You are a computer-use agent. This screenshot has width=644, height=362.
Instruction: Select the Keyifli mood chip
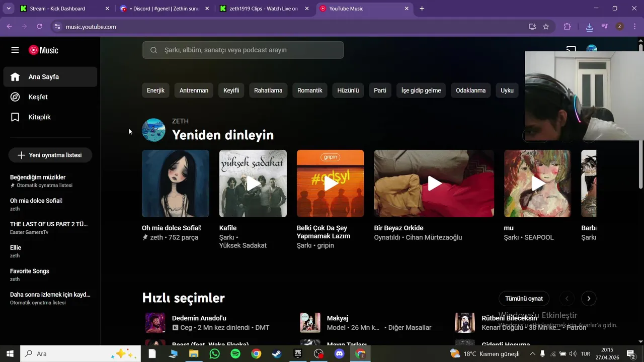[x=231, y=90]
